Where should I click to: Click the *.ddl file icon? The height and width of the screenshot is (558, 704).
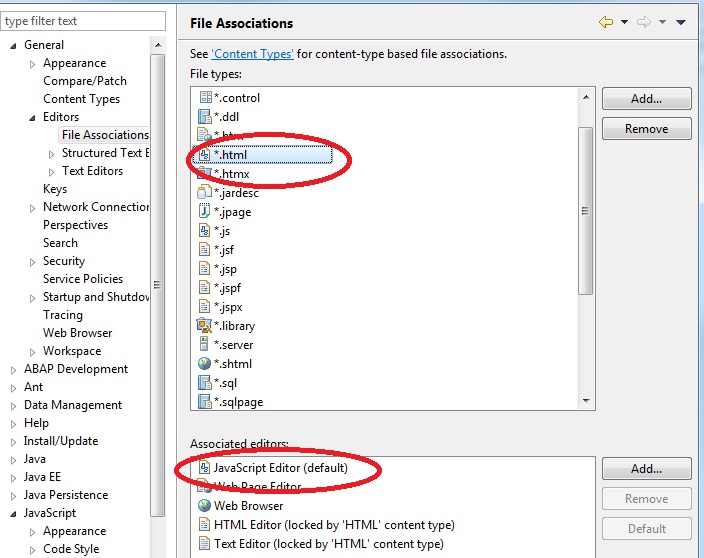click(205, 117)
